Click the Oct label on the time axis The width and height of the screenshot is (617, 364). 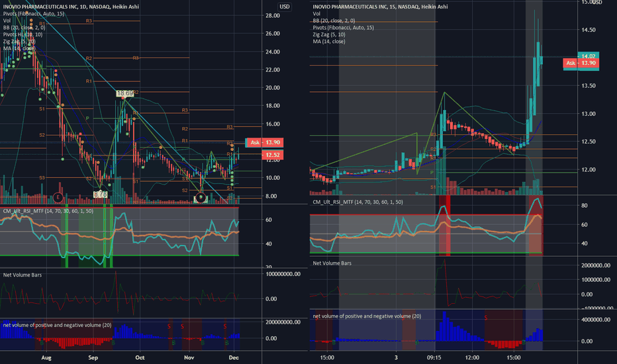(140, 357)
